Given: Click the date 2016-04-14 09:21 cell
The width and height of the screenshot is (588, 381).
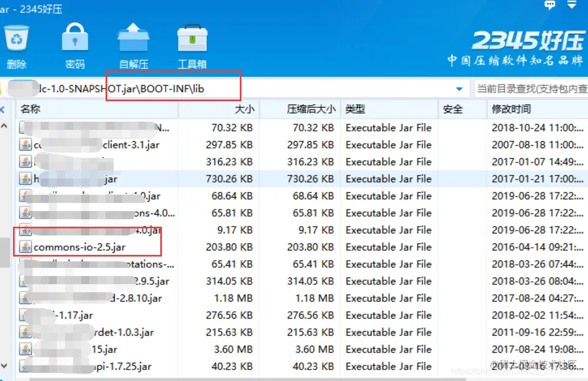Looking at the screenshot, I should pyautogui.click(x=537, y=247).
